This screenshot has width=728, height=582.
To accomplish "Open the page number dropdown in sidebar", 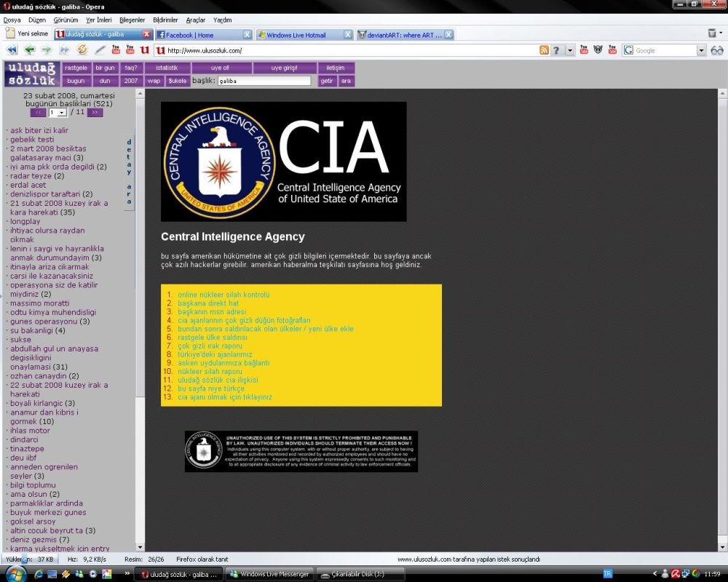I will tap(62, 113).
